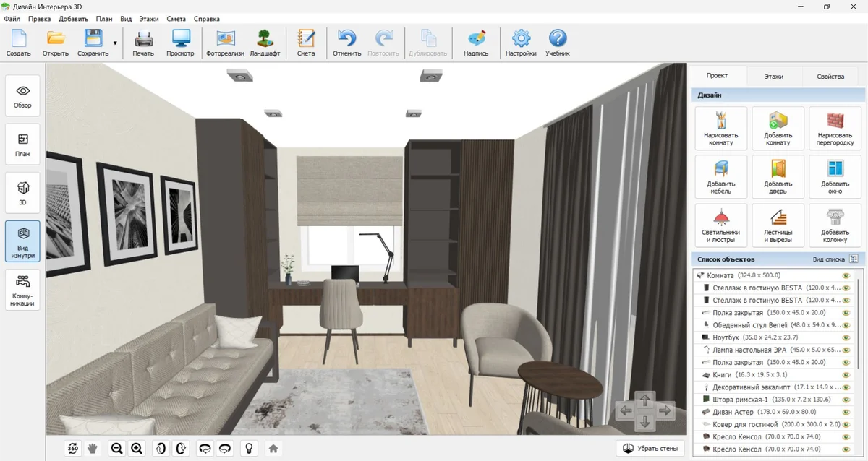Switch to the Свойства tab
The image size is (868, 461).
tap(830, 76)
